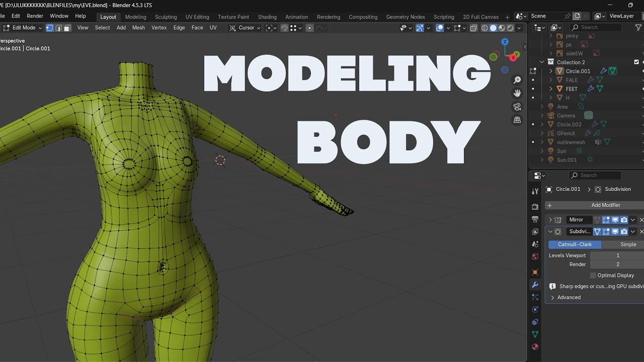
Task: Toggle Mirror modifier render camera icon
Action: (624, 220)
